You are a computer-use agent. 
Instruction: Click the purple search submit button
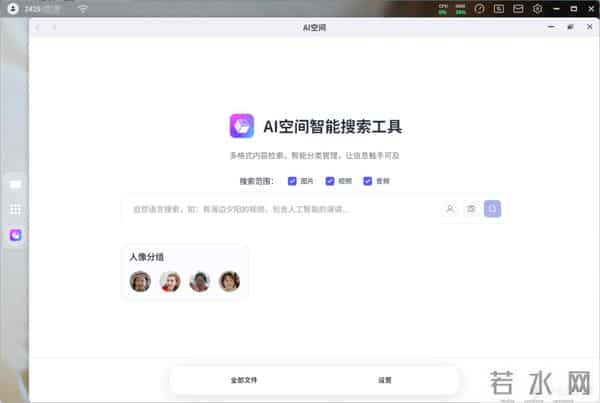[492, 209]
